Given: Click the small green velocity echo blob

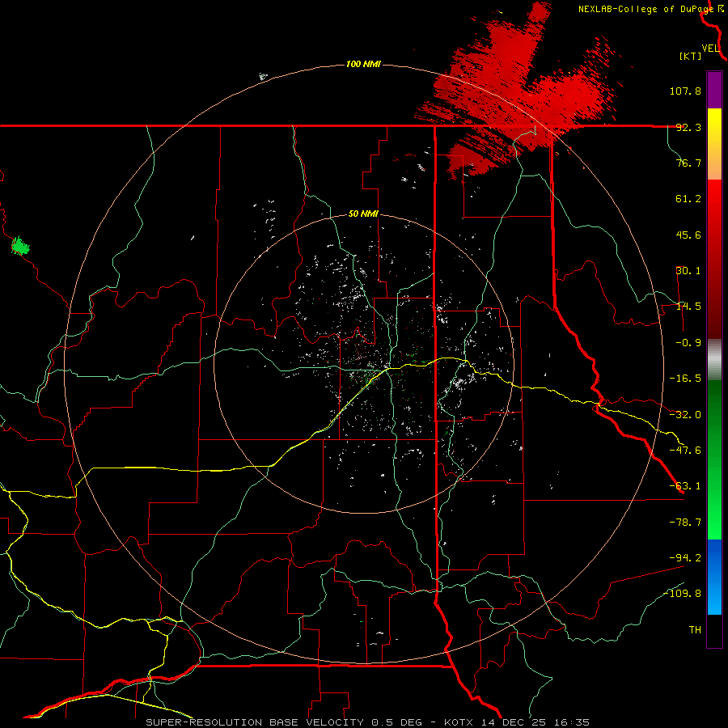Looking at the screenshot, I should pos(20,246).
